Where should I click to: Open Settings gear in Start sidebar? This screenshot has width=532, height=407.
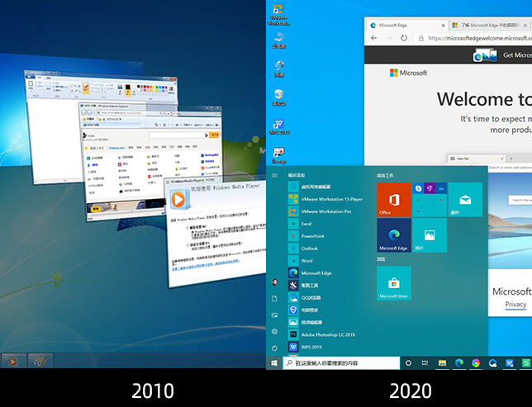click(x=274, y=331)
